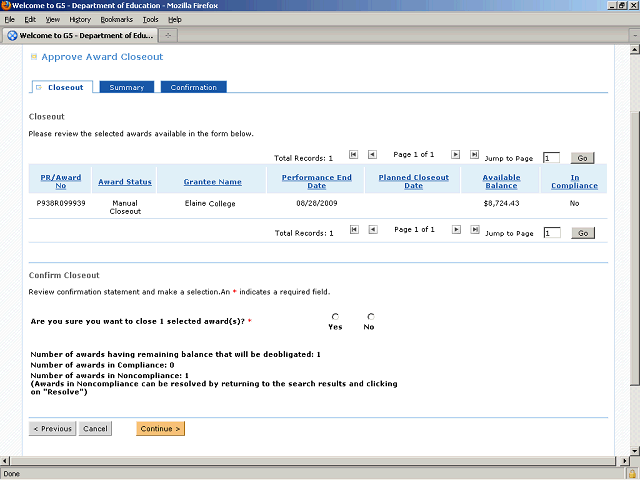Click the horizontal scrollbar track
This screenshot has width=640, height=480.
[x=313, y=461]
